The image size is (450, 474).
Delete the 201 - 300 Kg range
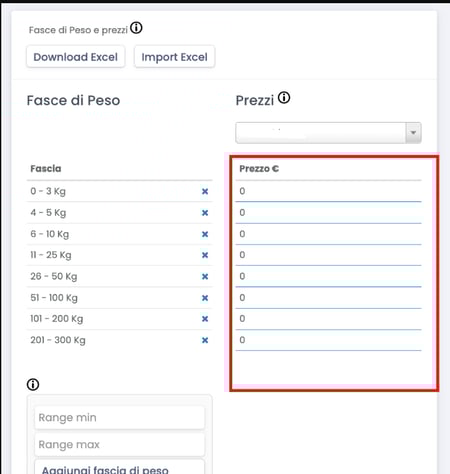coord(205,340)
